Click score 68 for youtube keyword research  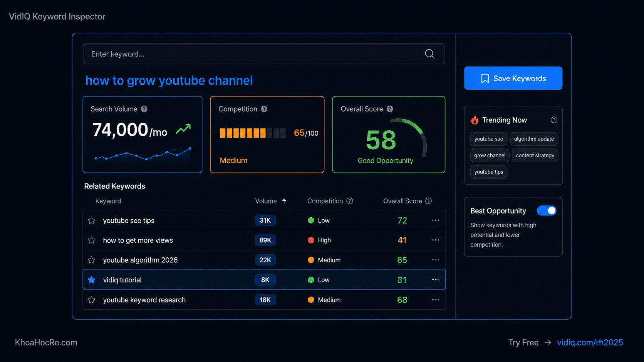point(402,300)
